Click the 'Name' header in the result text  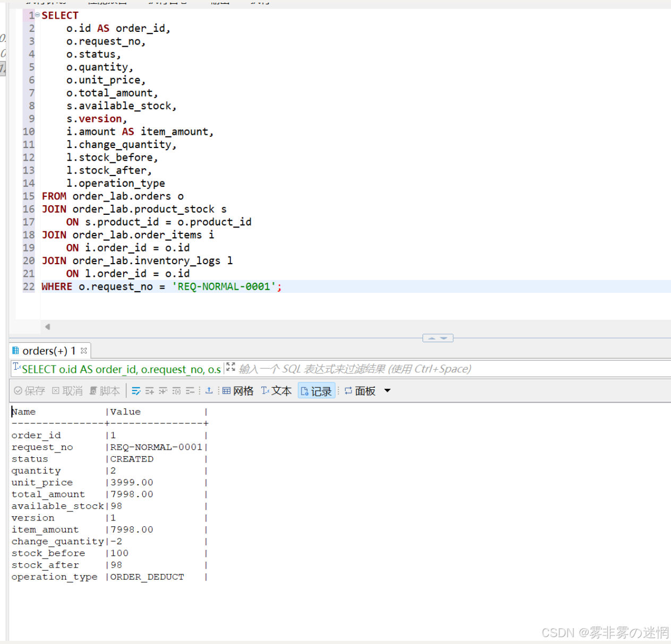24,412
